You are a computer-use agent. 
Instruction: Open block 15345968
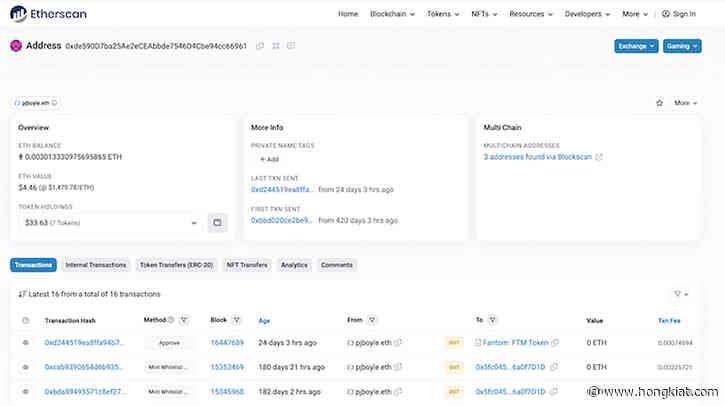click(x=227, y=392)
